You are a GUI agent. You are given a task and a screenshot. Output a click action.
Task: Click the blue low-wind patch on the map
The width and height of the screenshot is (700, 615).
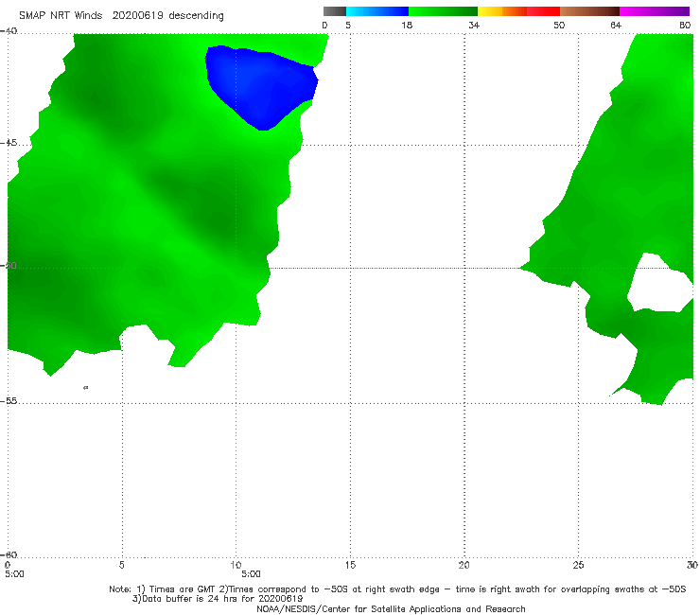[261, 87]
